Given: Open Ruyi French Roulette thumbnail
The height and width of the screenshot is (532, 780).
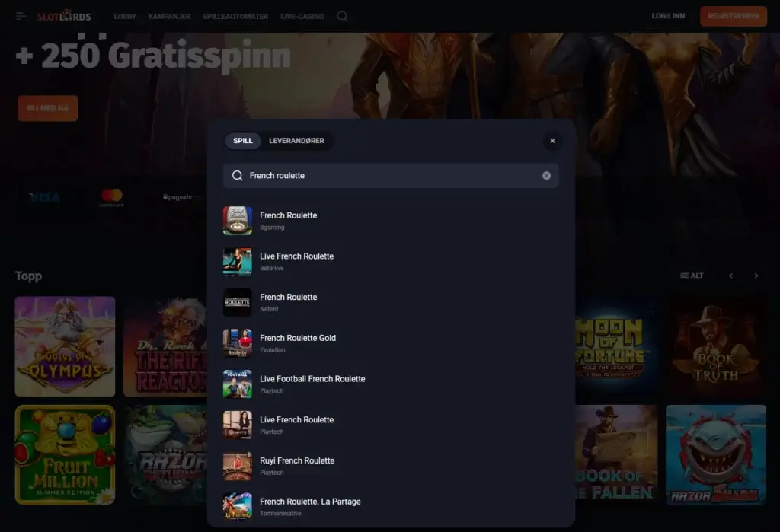Looking at the screenshot, I should point(238,466).
